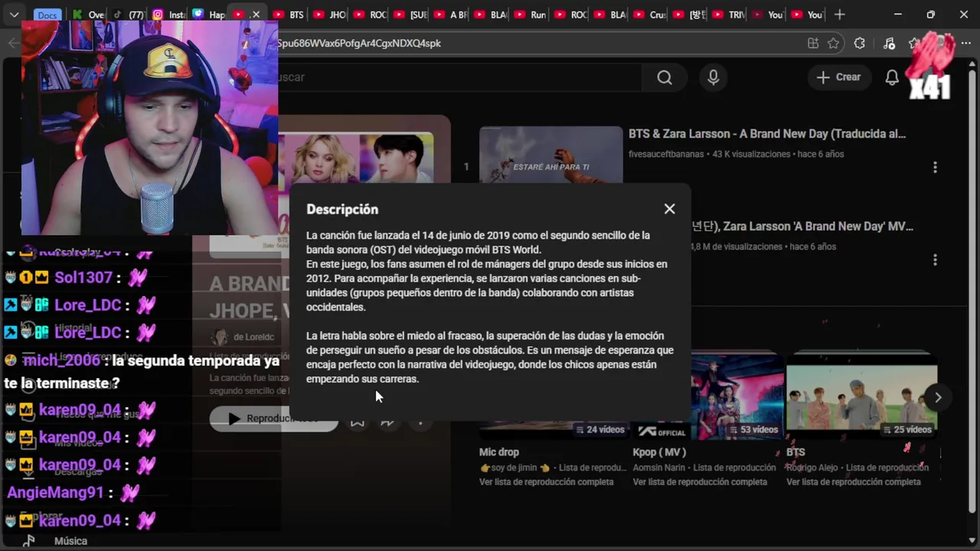The height and width of the screenshot is (551, 980).
Task: Switch to the Crus tab
Action: [648, 15]
